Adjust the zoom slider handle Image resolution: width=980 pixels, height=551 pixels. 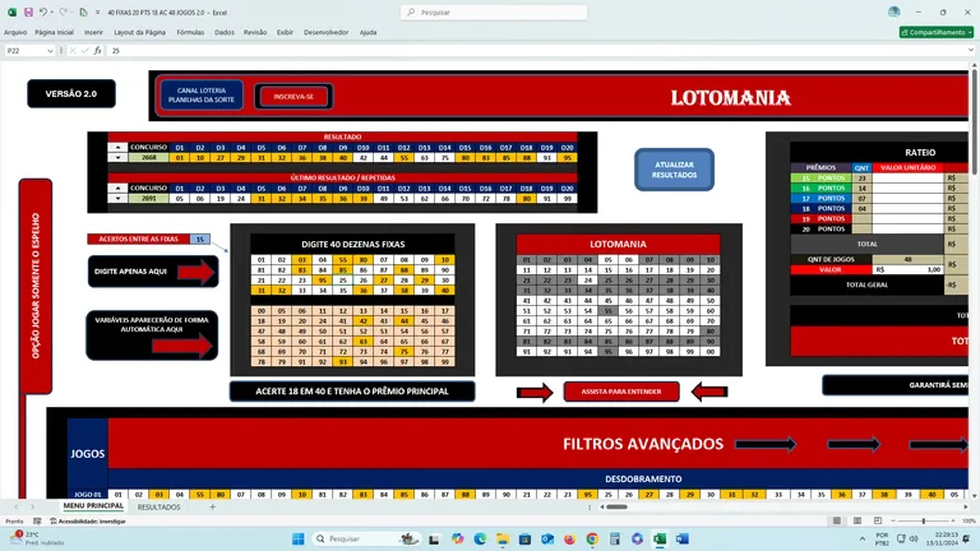tap(923, 521)
